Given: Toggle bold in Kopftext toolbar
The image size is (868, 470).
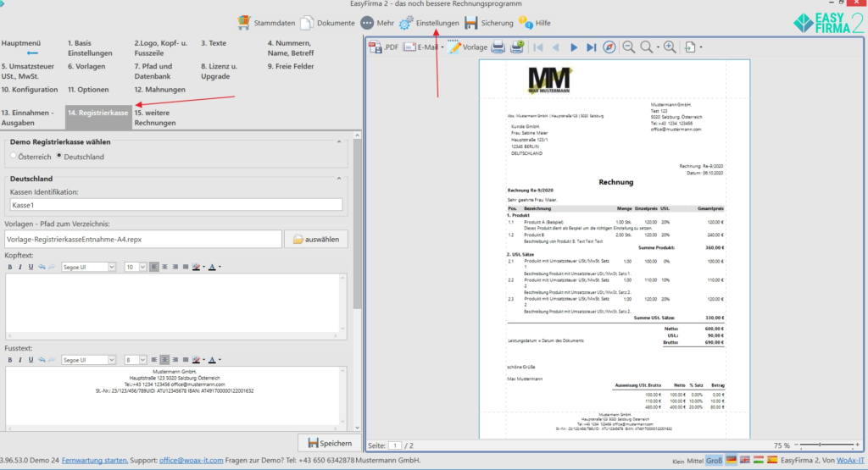Looking at the screenshot, I should (9, 267).
